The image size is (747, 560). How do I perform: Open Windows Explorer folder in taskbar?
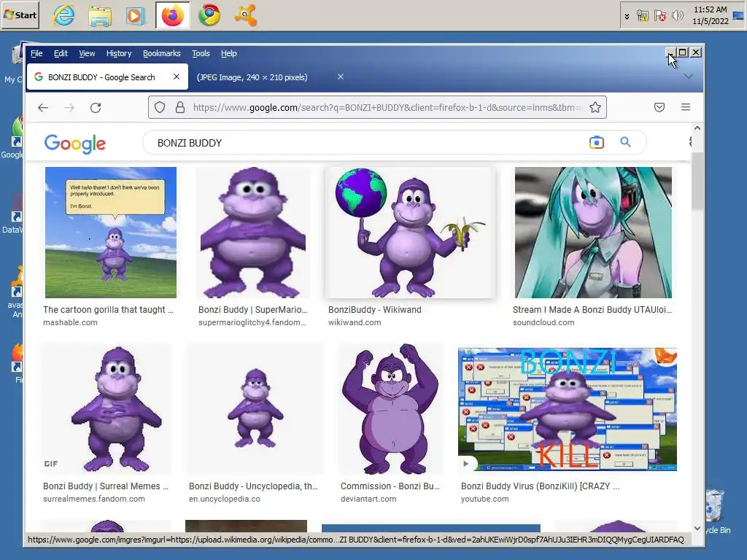[100, 16]
